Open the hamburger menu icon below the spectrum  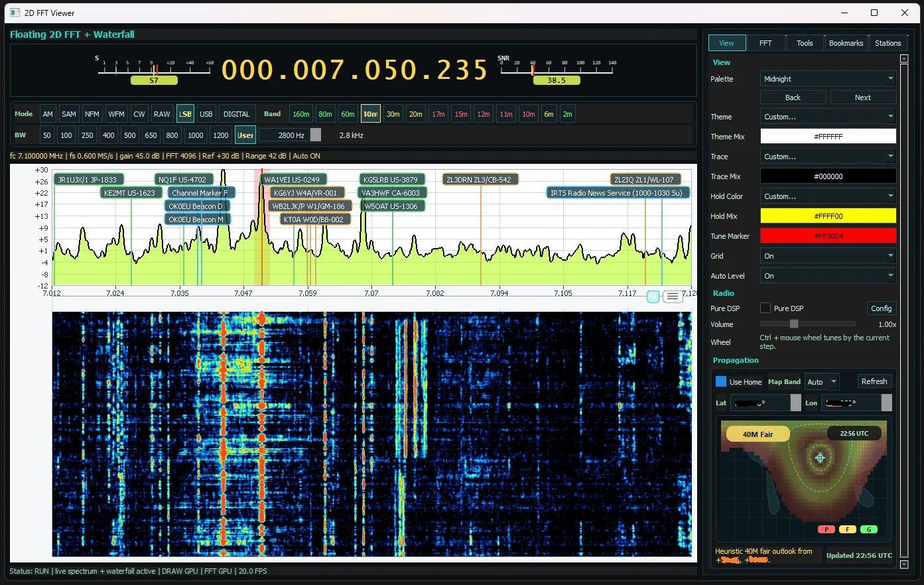(x=673, y=296)
